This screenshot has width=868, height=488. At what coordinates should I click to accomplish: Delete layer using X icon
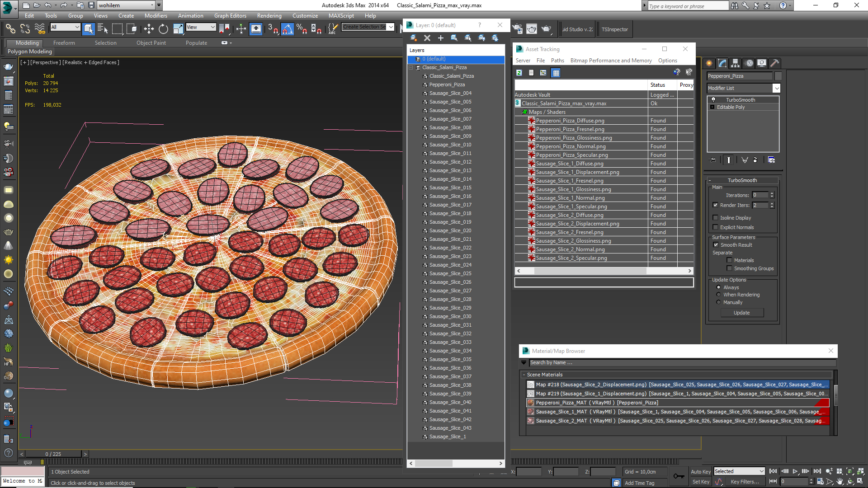pos(427,38)
